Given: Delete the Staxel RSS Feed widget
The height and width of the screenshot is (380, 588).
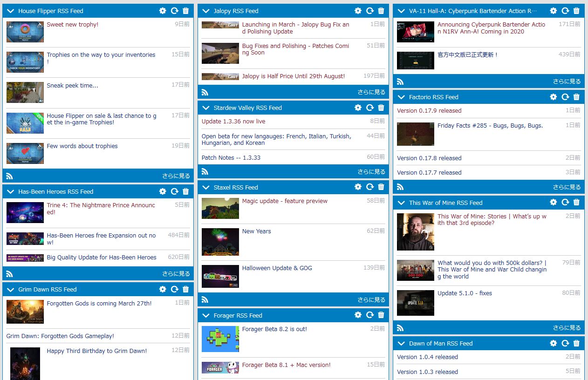Looking at the screenshot, I should click(x=381, y=187).
